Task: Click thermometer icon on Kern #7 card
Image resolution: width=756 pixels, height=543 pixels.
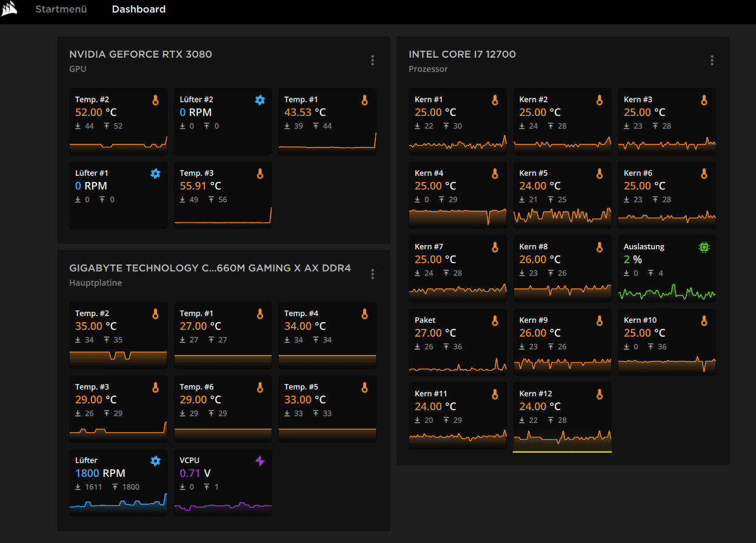Action: pos(495,247)
